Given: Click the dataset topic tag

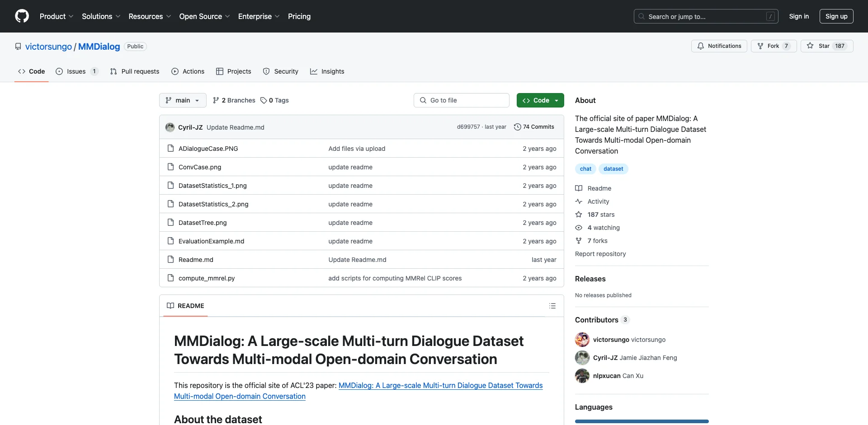Looking at the screenshot, I should point(613,169).
